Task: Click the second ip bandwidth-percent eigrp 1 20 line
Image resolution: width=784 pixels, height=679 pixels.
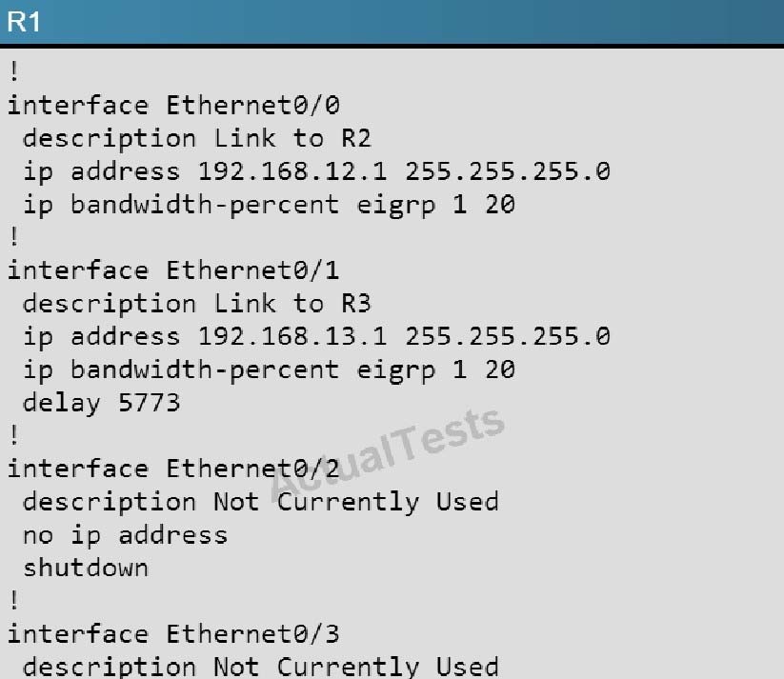Action: 269,370
